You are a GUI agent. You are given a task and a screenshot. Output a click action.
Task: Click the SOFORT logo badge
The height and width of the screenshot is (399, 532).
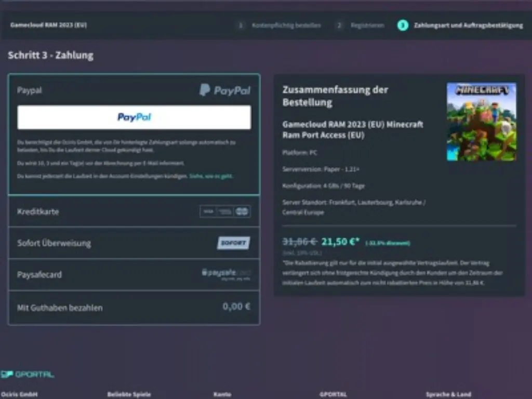point(234,243)
